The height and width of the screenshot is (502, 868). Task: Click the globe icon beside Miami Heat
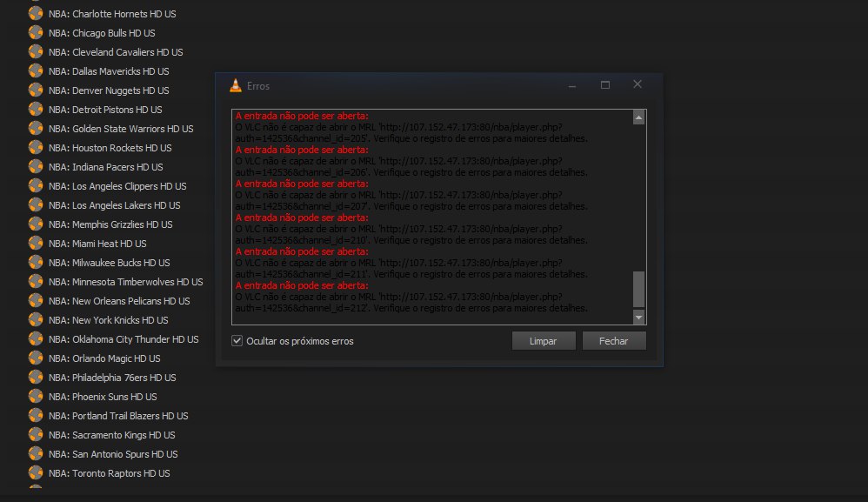pyautogui.click(x=36, y=243)
